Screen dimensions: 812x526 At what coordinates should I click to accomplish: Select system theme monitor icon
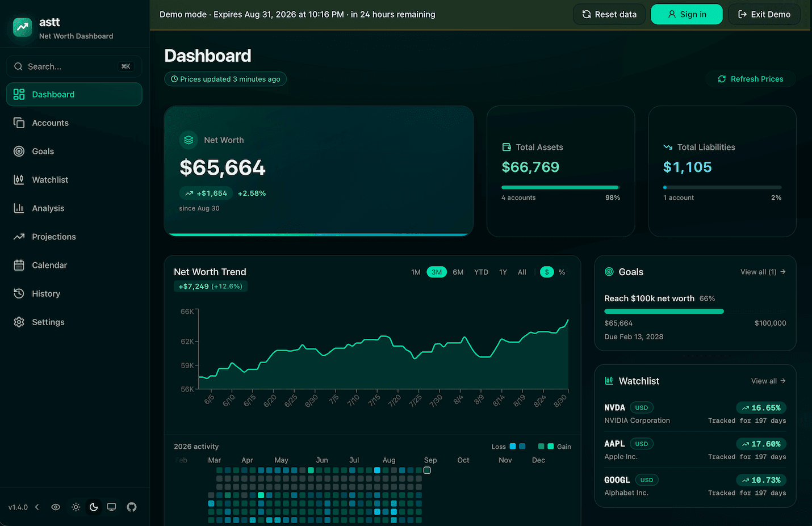[112, 507]
